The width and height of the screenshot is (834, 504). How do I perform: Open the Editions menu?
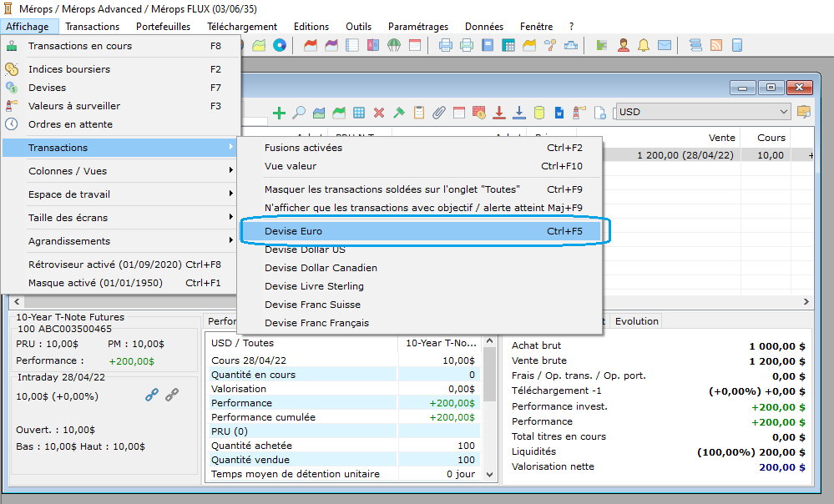(x=311, y=27)
